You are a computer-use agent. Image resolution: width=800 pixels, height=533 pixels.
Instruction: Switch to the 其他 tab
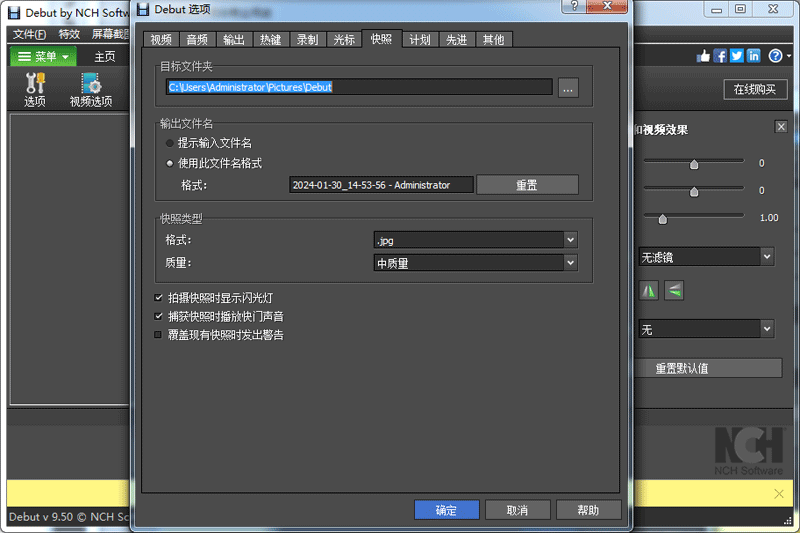coord(493,39)
